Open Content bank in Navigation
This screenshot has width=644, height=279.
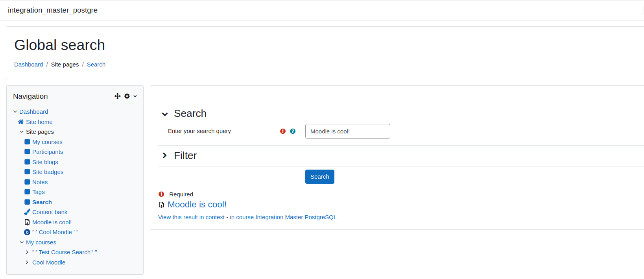[x=50, y=212]
